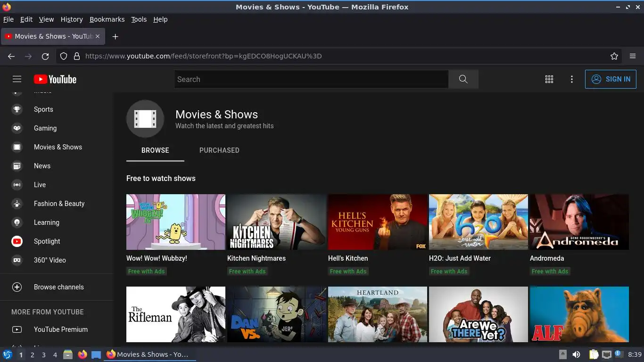
Task: Open the taskbar file manager icon
Action: coord(68,354)
